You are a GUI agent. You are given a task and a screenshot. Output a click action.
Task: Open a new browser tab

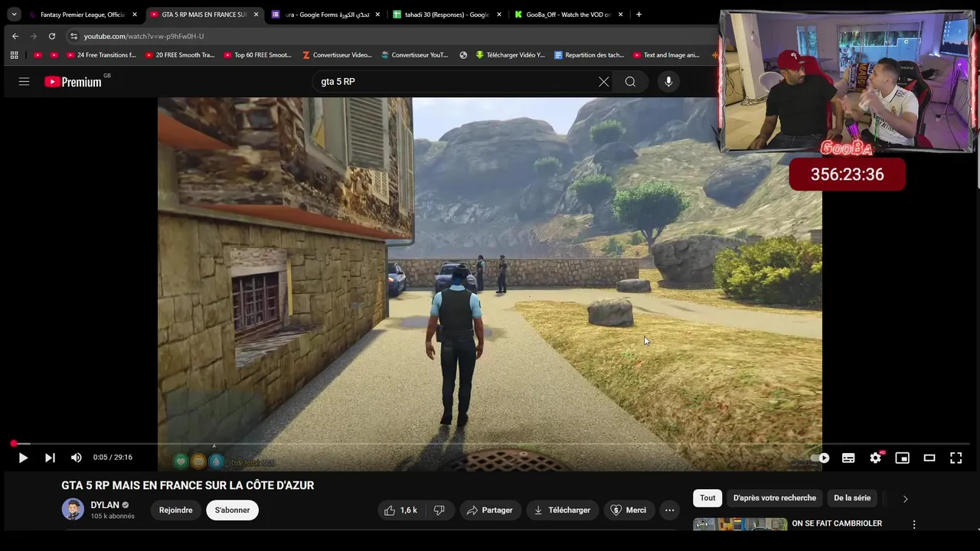(639, 15)
